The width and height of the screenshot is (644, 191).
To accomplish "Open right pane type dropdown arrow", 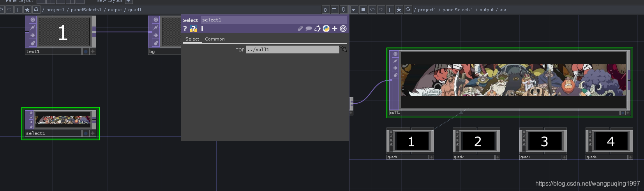I will [x=353, y=10].
